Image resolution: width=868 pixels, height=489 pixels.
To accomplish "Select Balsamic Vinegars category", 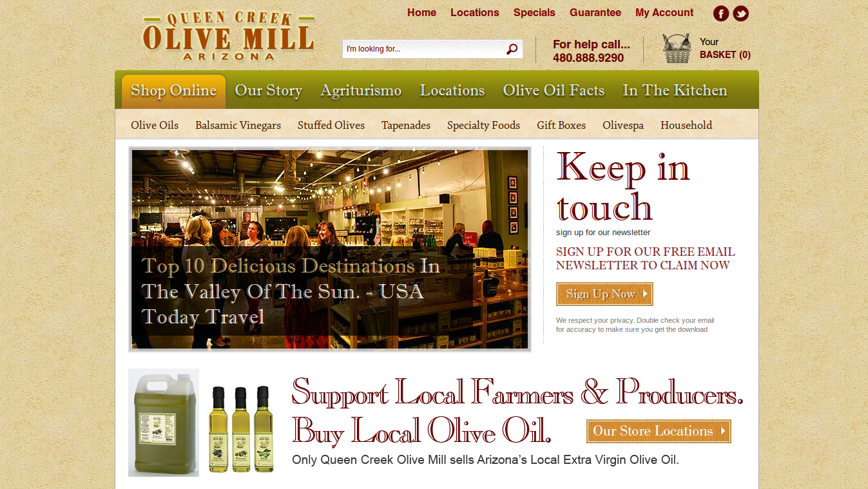I will pyautogui.click(x=238, y=126).
